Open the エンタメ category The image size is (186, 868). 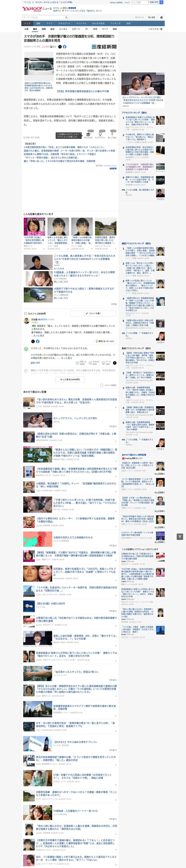coord(63,29)
